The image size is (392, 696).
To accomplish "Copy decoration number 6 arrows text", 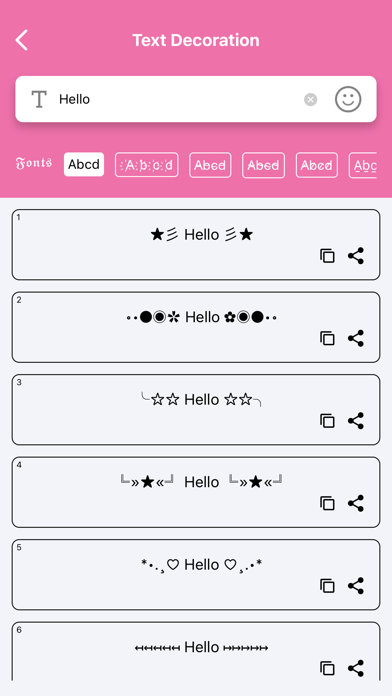I will coord(327,668).
